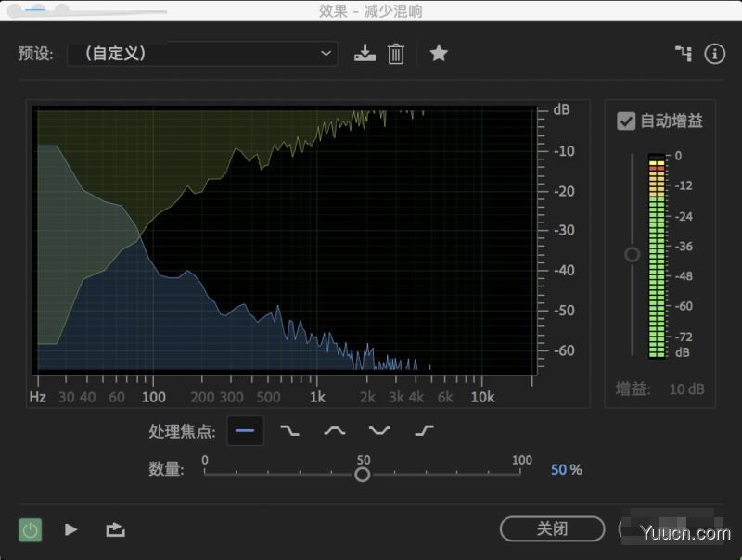Select the rising high-frequency processing focus
The image size is (742, 560).
(x=423, y=429)
